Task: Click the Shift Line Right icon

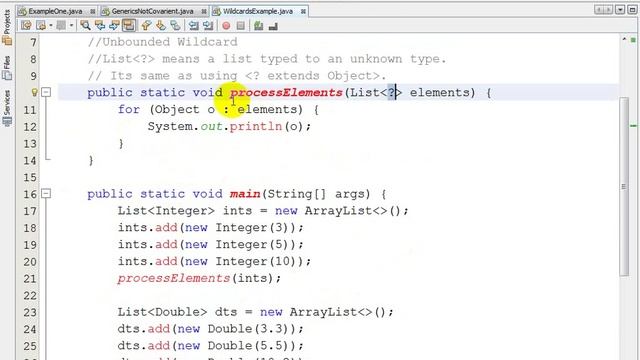Action: tap(208, 26)
